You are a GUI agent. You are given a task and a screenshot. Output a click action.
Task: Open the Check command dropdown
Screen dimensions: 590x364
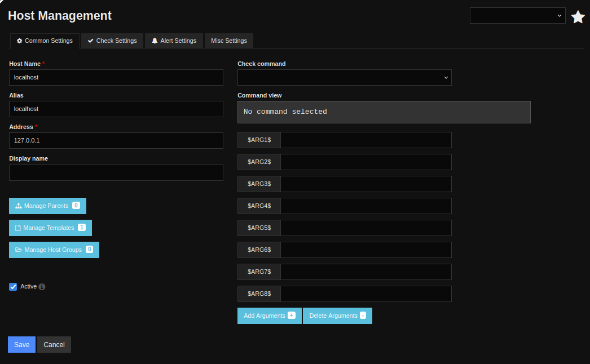(x=344, y=78)
